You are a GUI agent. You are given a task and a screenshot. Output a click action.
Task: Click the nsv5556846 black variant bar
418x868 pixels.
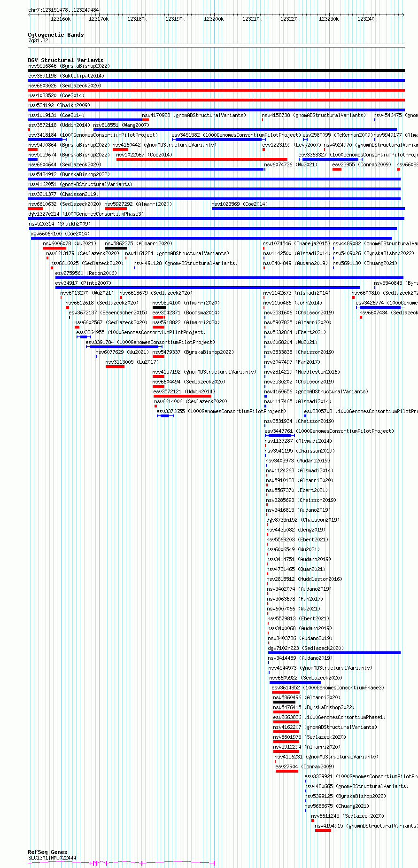point(216,70)
